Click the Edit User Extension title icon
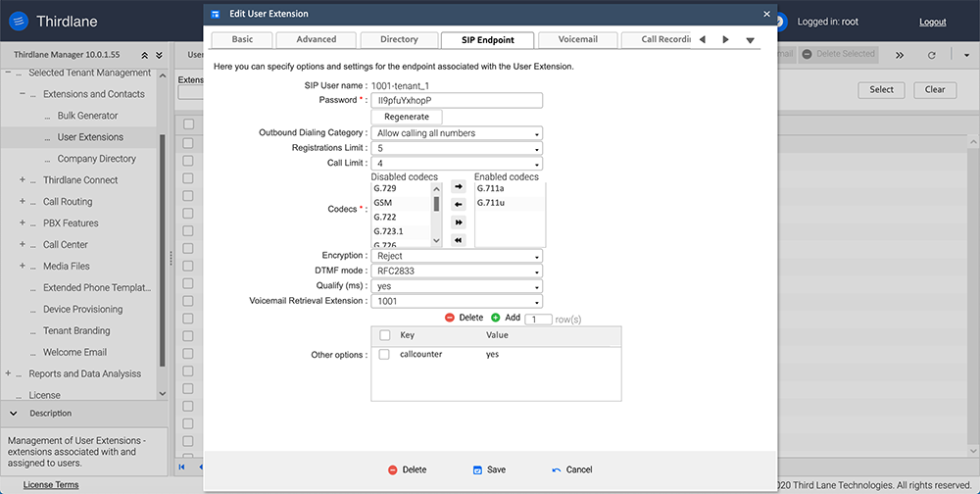 point(216,14)
